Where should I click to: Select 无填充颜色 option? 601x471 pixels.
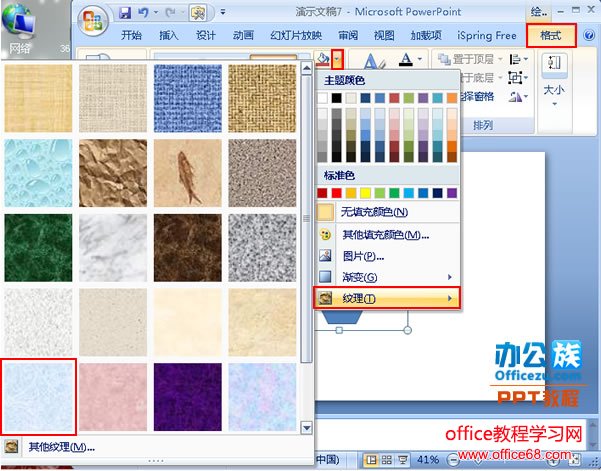tap(388, 212)
